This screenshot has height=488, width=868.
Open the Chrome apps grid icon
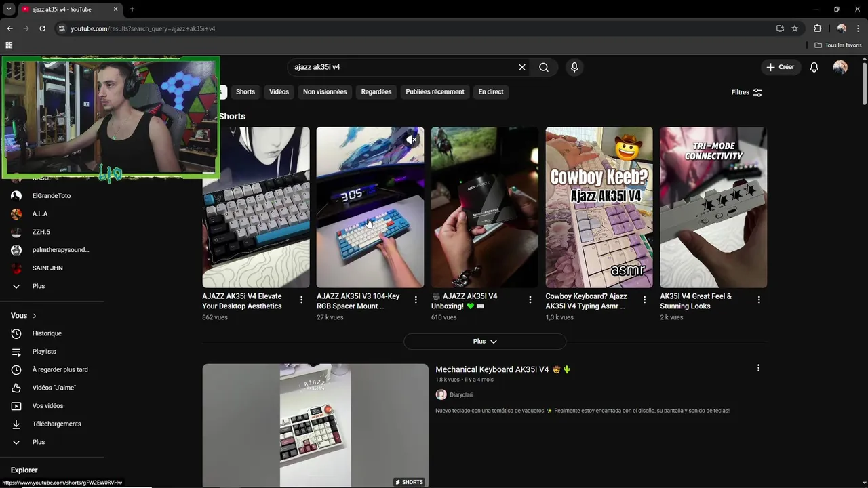click(x=9, y=45)
